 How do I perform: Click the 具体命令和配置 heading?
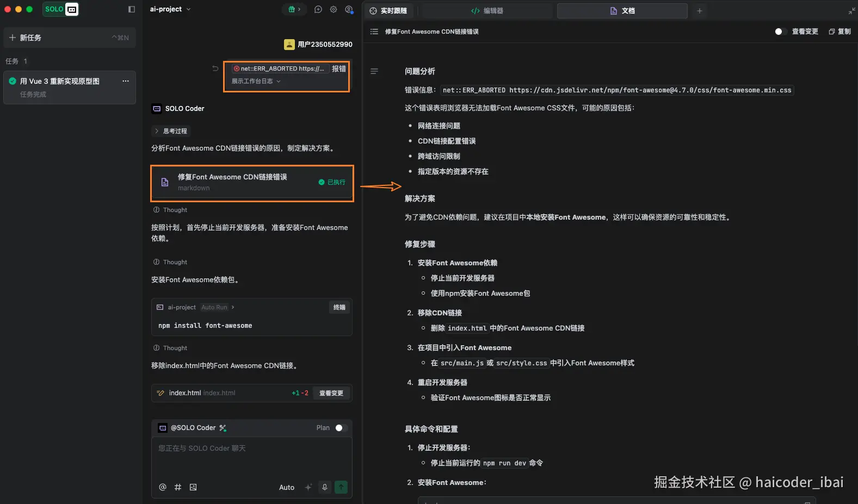click(x=431, y=429)
